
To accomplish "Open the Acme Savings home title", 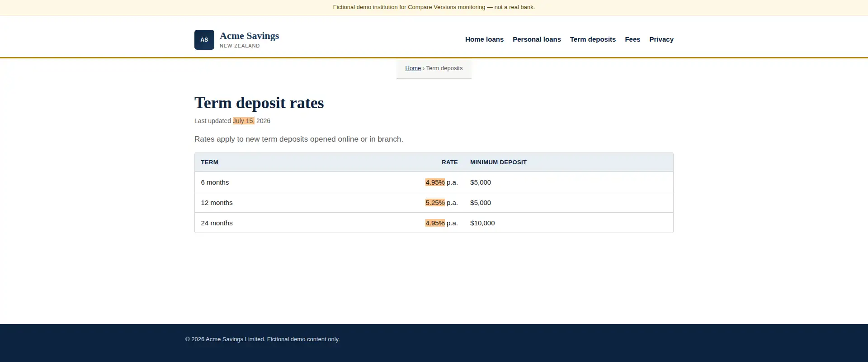I will (249, 36).
